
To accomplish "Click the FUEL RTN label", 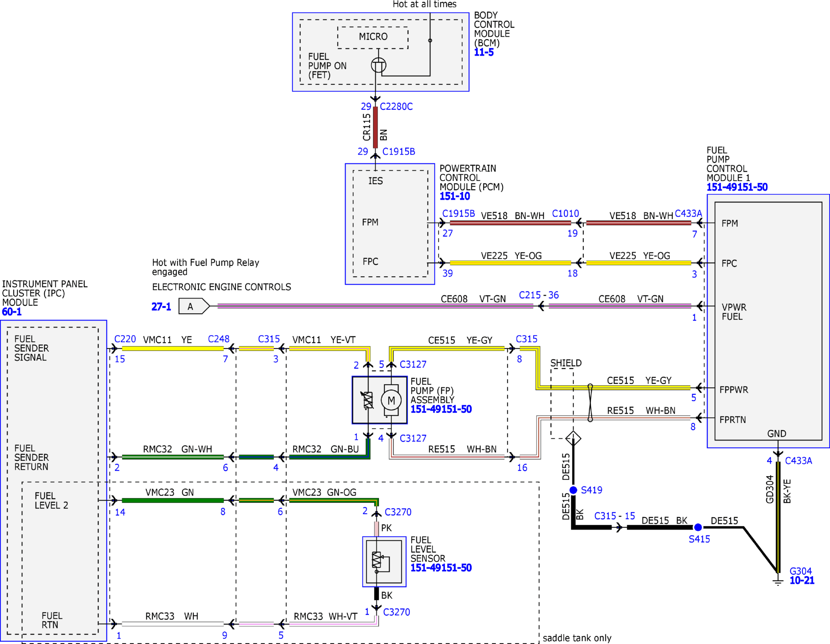I will 52,620.
